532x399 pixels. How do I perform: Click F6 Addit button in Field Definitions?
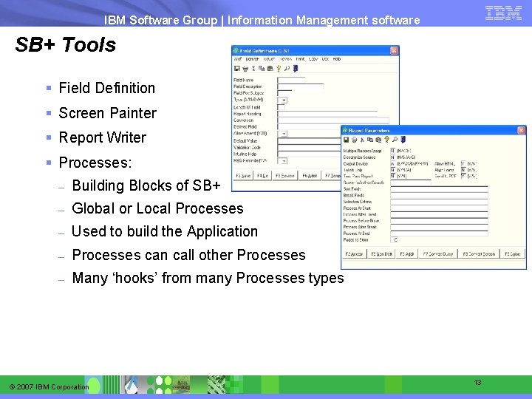click(310, 176)
